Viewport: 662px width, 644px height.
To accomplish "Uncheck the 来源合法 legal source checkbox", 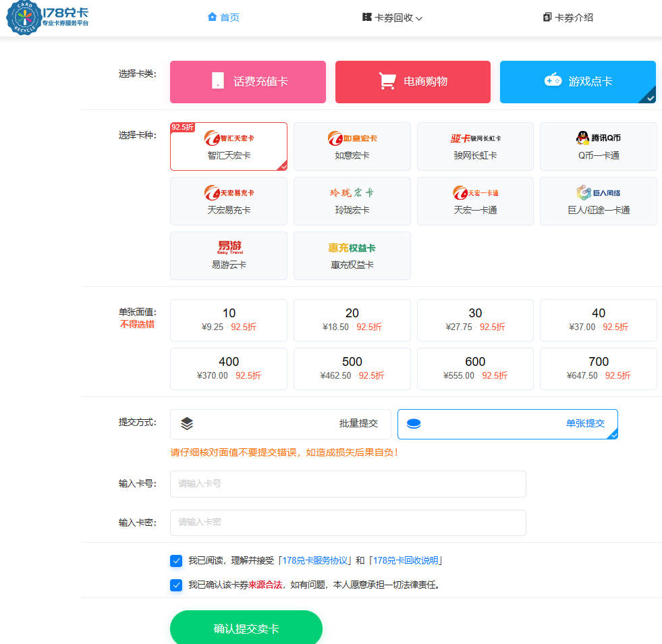I will tap(176, 585).
